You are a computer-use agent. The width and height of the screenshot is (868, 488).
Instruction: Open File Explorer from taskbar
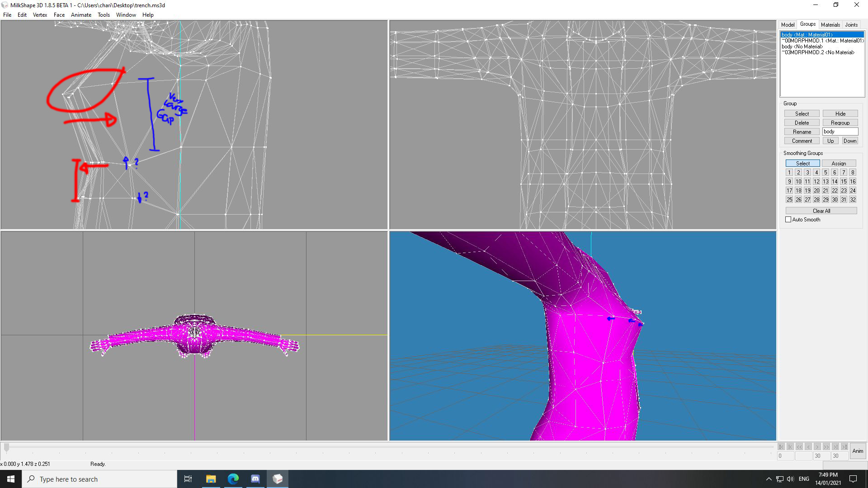211,479
